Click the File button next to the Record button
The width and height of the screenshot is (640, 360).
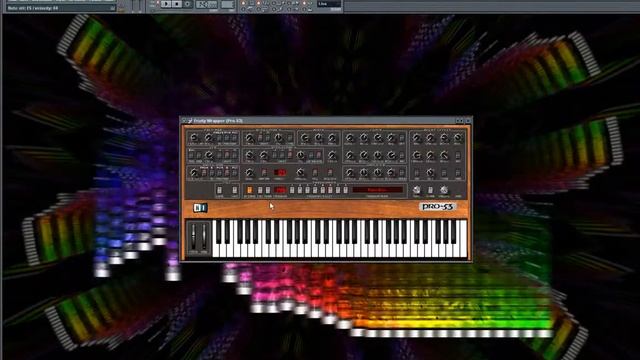click(260, 190)
